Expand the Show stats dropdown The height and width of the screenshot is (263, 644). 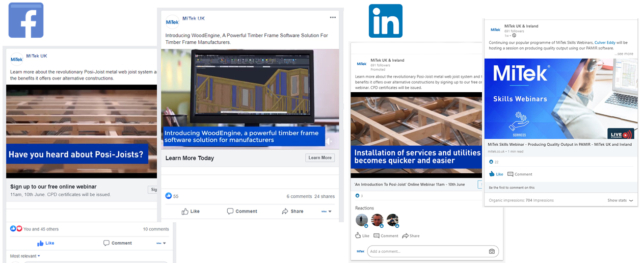(621, 200)
